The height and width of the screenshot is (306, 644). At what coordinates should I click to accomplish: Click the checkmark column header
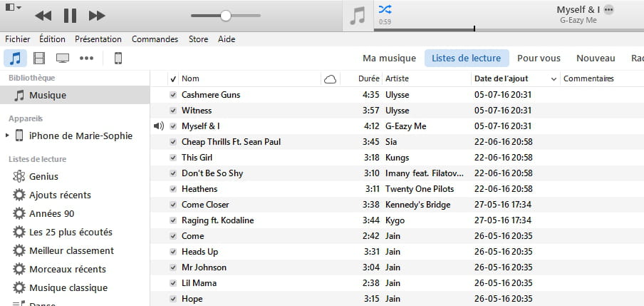click(x=173, y=79)
